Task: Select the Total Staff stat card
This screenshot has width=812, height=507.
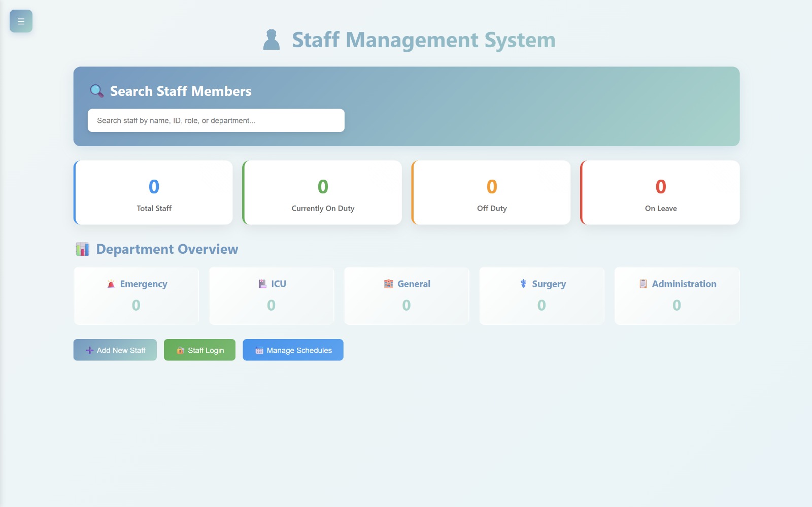Action: (x=153, y=193)
